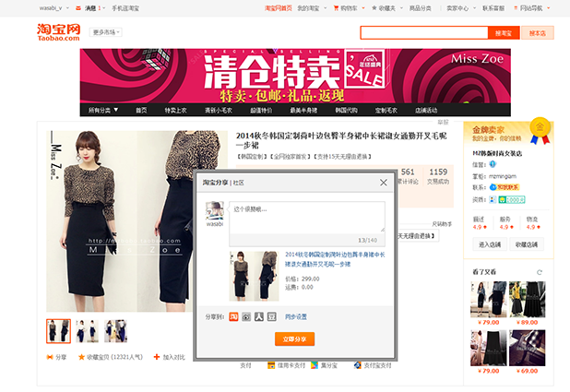Click the orange 立即分享 share button
Image resolution: width=570 pixels, height=392 pixels.
[294, 339]
